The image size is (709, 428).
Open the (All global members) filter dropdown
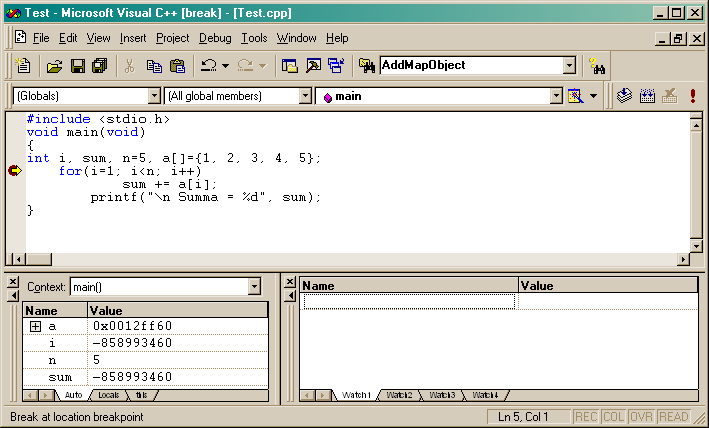click(x=305, y=96)
